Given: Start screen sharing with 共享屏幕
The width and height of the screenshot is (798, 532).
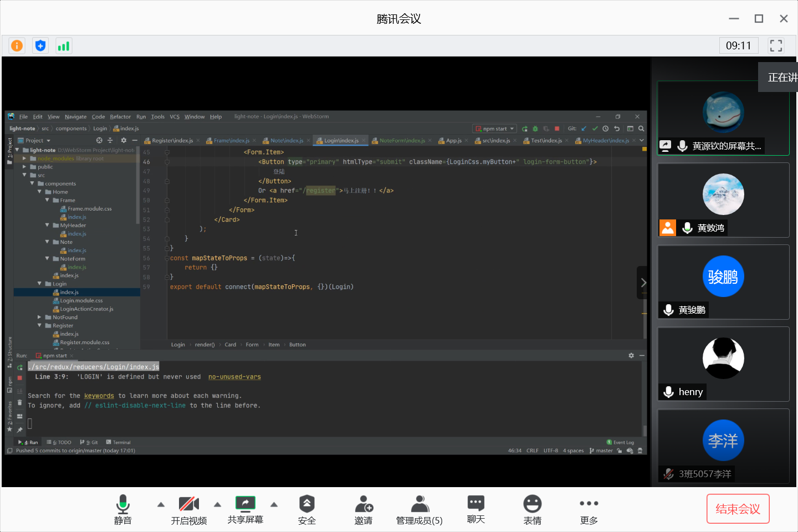Looking at the screenshot, I should pyautogui.click(x=245, y=509).
